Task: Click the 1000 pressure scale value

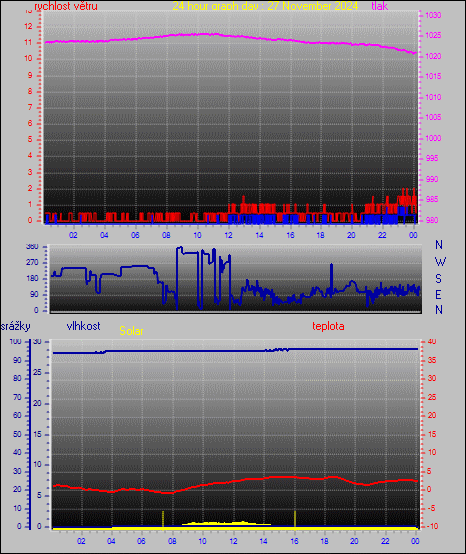Action: [433, 138]
